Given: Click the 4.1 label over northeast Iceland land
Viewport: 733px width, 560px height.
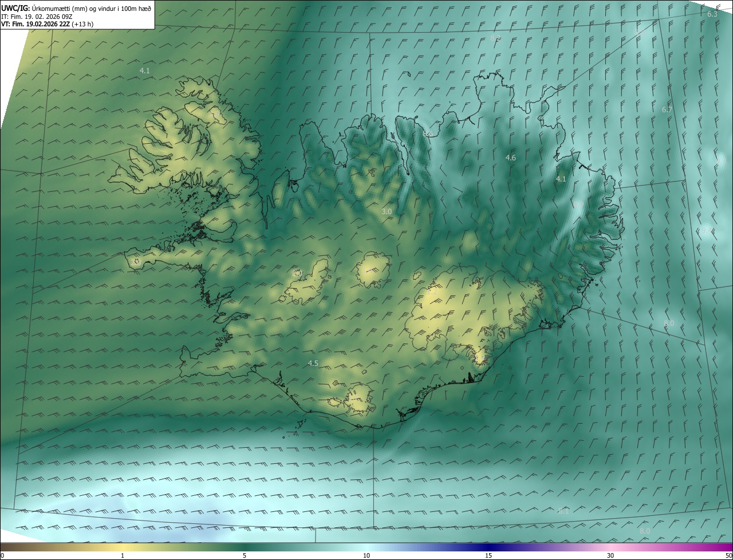Looking at the screenshot, I should pos(561,179).
